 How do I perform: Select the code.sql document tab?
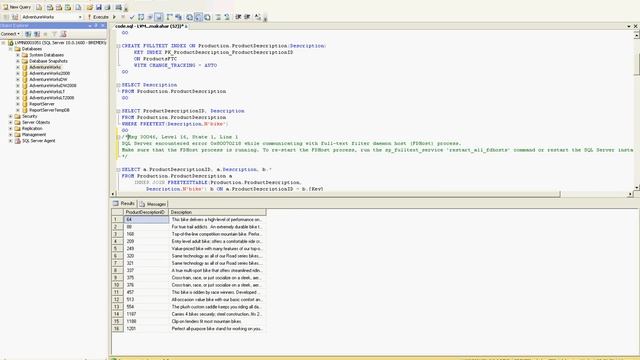pos(150,26)
